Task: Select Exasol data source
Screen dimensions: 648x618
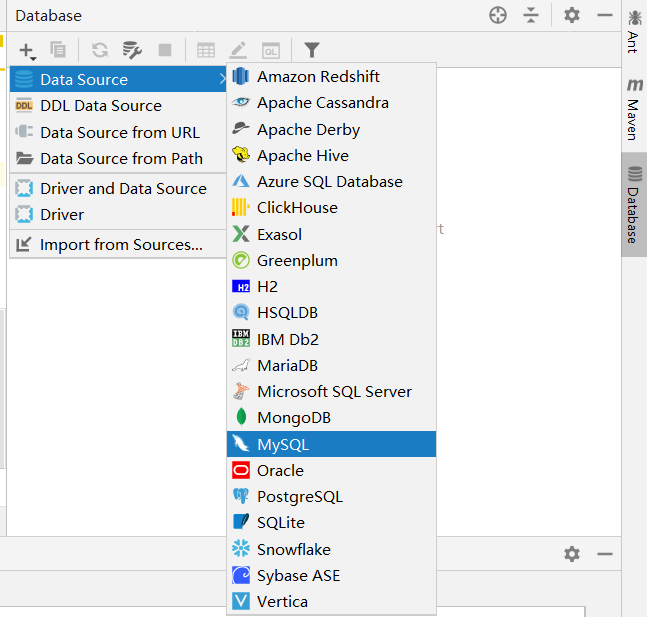Action: click(x=331, y=234)
